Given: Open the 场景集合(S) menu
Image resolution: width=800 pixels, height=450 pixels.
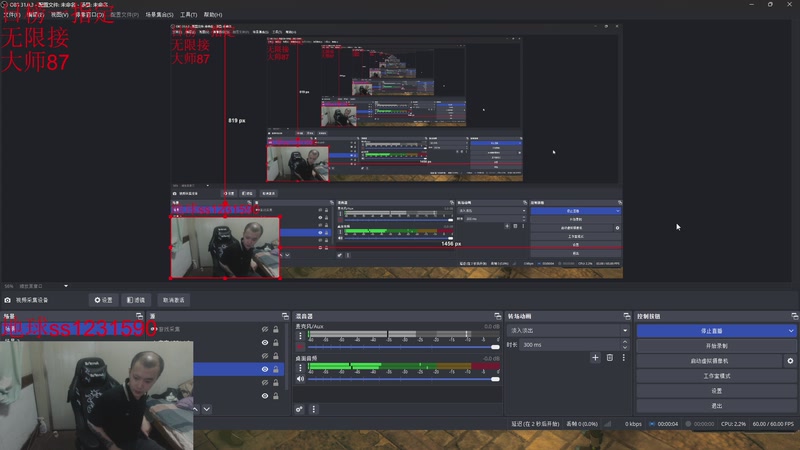Looking at the screenshot, I should tap(159, 15).
